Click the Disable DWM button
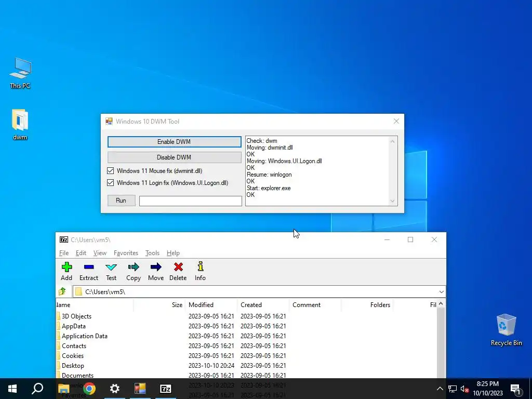532x399 pixels. click(174, 157)
